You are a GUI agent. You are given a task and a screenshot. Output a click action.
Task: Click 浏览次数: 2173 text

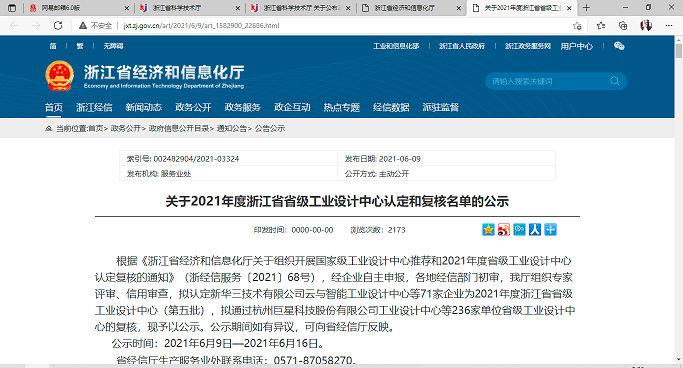click(x=378, y=230)
